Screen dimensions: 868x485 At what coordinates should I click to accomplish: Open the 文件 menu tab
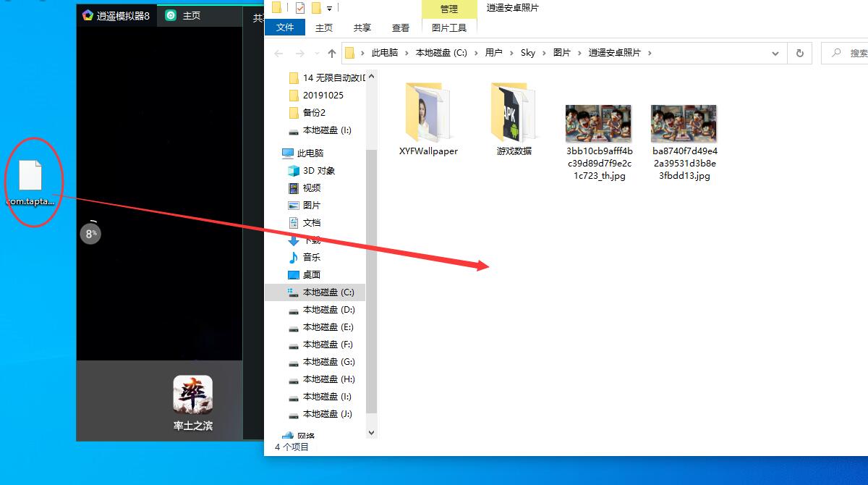(285, 28)
